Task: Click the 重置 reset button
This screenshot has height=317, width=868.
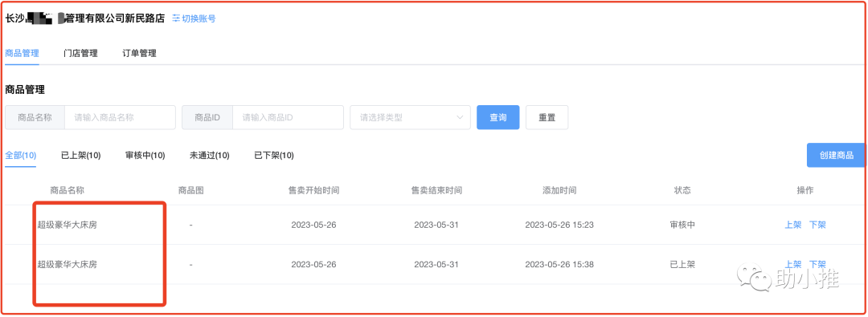Action: click(547, 117)
